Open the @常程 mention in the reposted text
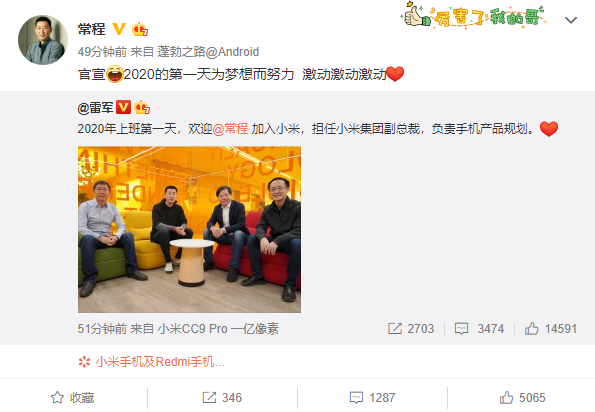 click(x=230, y=129)
